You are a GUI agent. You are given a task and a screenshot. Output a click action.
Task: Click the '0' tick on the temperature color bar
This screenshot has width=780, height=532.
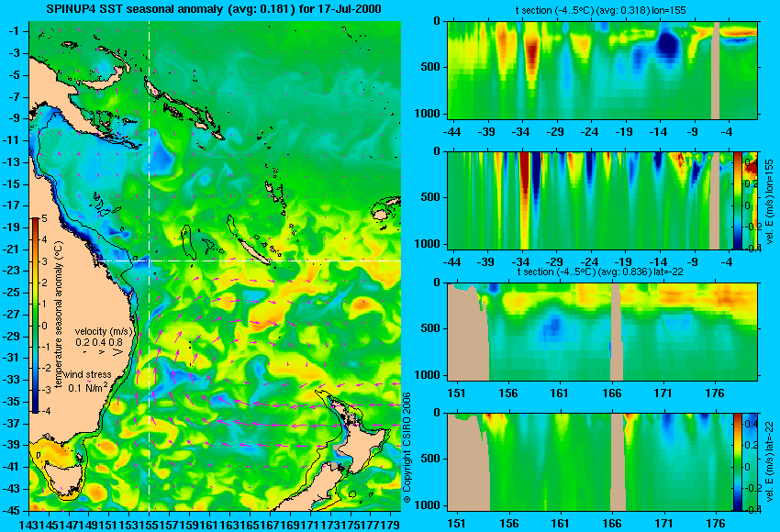pyautogui.click(x=44, y=326)
